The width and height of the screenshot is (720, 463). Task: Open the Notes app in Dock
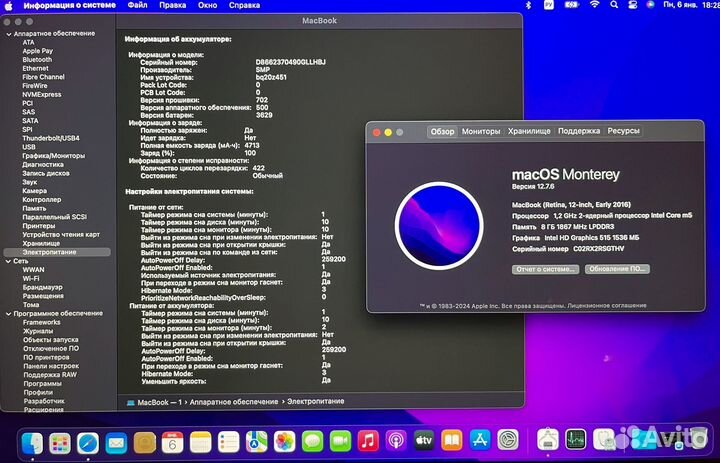pyautogui.click(x=201, y=442)
